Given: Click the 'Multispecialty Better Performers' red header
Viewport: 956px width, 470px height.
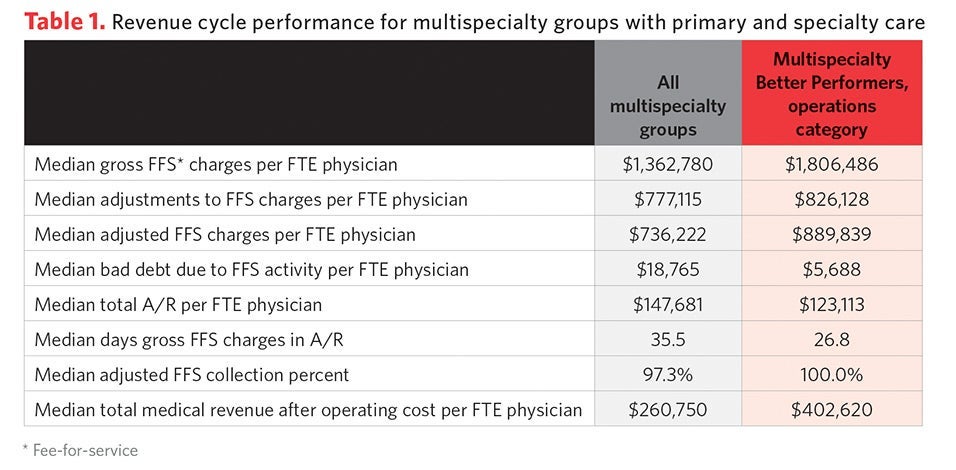Looking at the screenshot, I should [x=832, y=95].
